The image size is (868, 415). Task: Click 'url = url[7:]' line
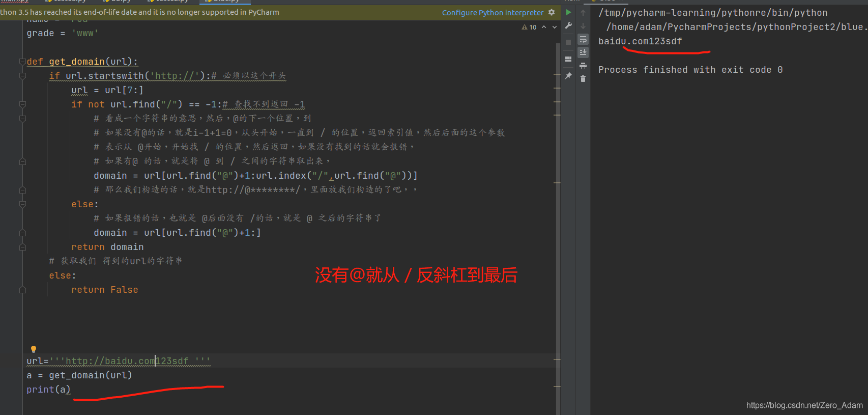[107, 90]
